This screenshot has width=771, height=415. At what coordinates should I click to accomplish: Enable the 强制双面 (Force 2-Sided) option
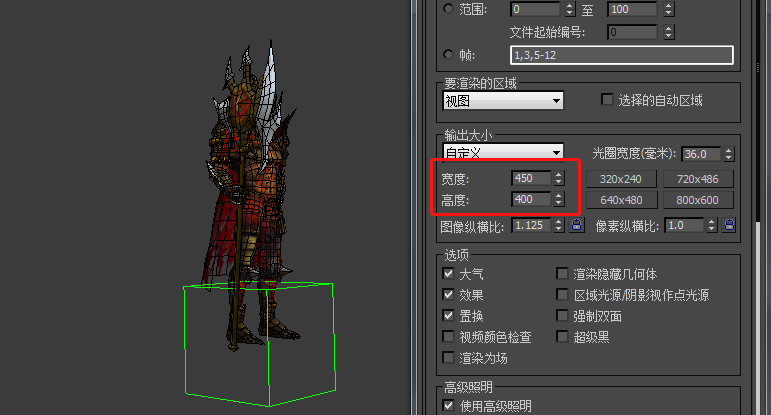[x=562, y=316]
